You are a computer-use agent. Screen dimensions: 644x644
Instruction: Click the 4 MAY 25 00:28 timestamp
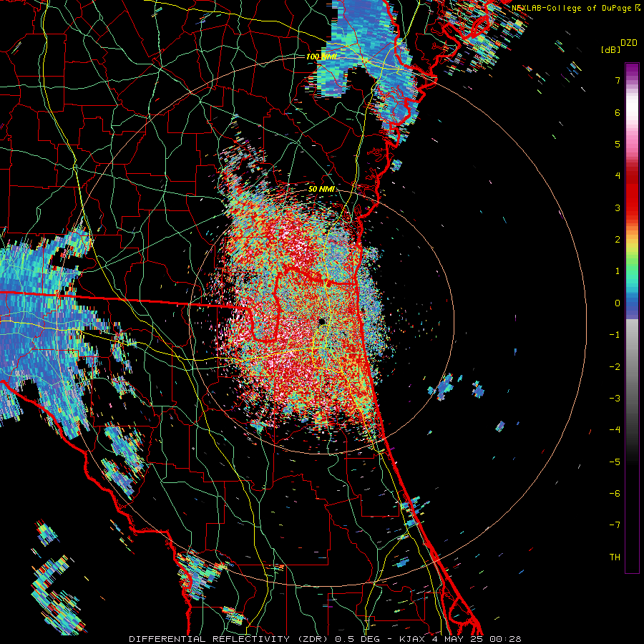point(477,639)
